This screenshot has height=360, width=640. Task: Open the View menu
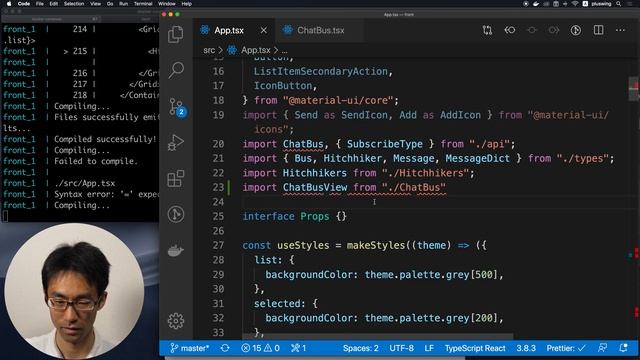[x=96, y=4]
